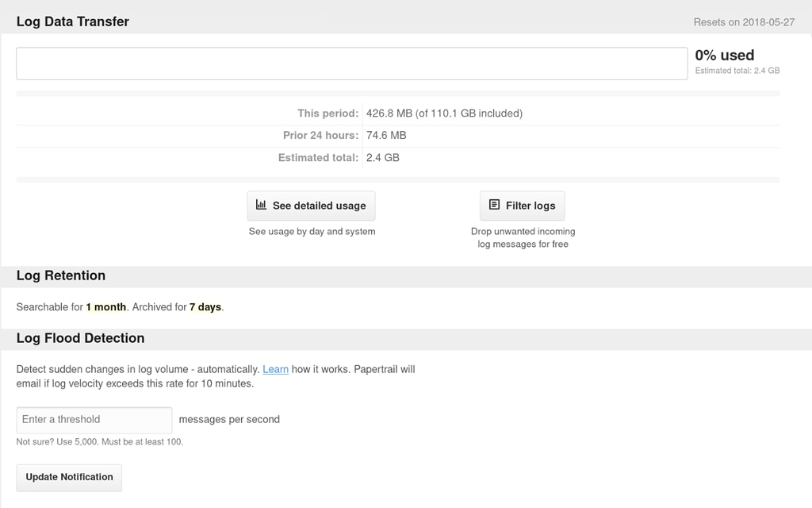Open Filter logs to drop unwanted messages
Screen dimensions: 812x508
tap(522, 205)
